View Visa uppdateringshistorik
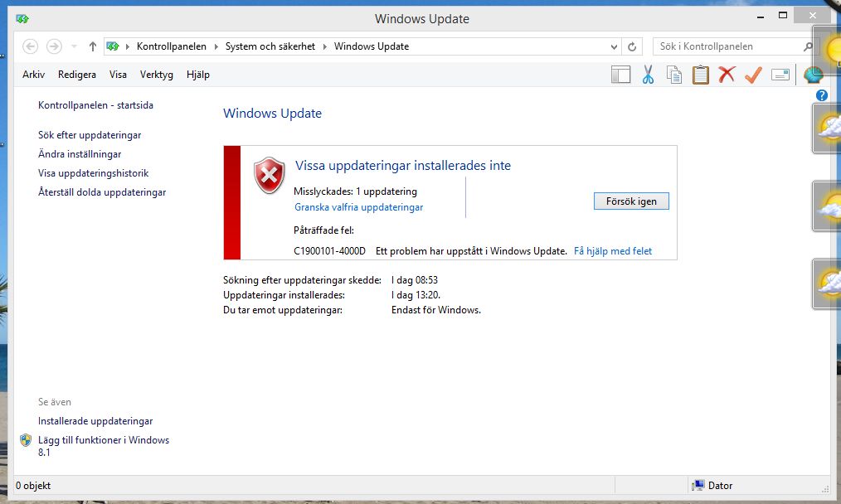This screenshot has height=504, width=841. click(94, 173)
